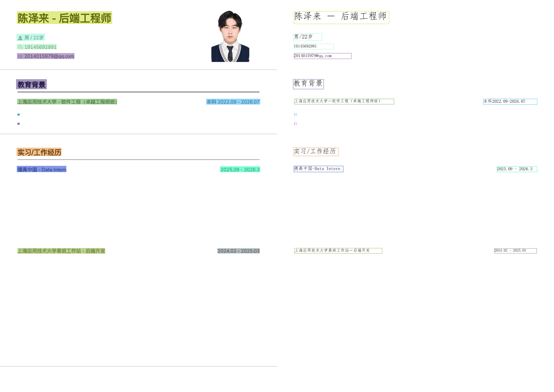Click the orange highlighted 实习/工作经历 heading

pyautogui.click(x=39, y=152)
